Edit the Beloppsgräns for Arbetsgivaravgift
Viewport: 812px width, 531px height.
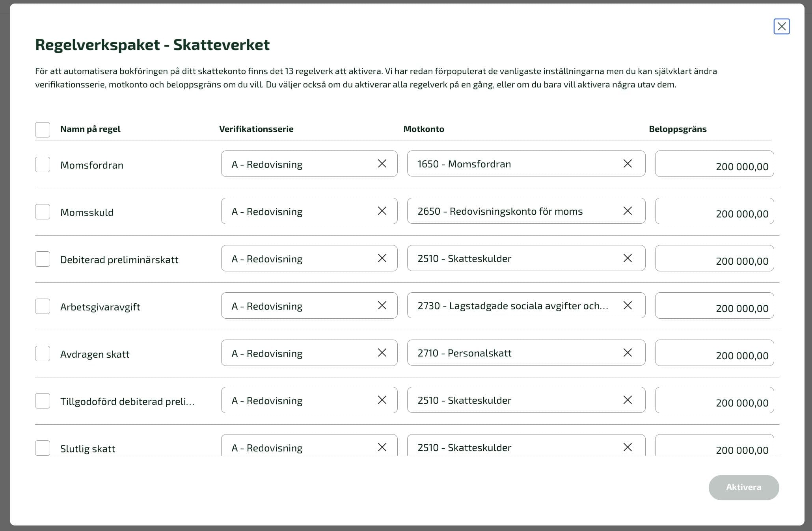pos(714,306)
